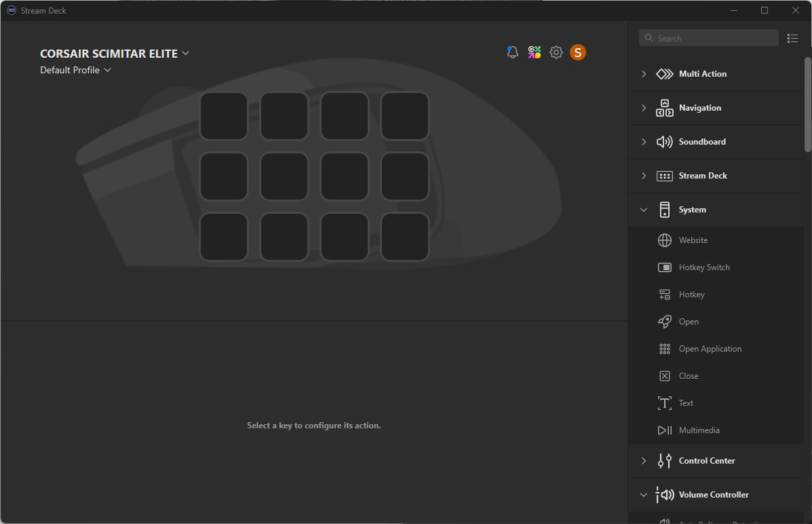Screen dimensions: 812x524
Task: Maximize the Stream Deck window
Action: tap(765, 10)
